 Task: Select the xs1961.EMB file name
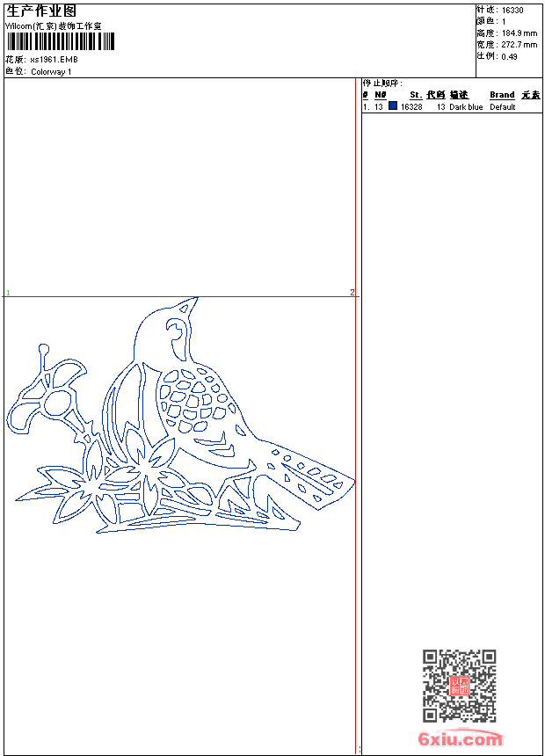click(54, 60)
